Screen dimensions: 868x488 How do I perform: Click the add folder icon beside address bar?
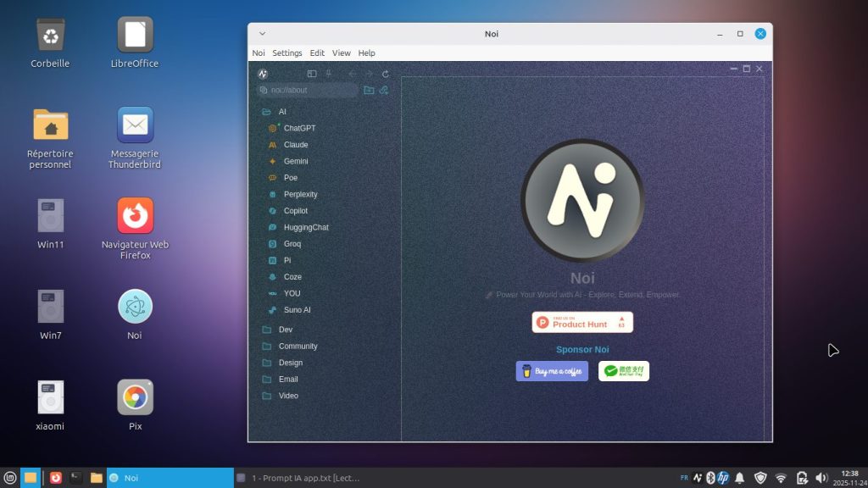(x=369, y=90)
